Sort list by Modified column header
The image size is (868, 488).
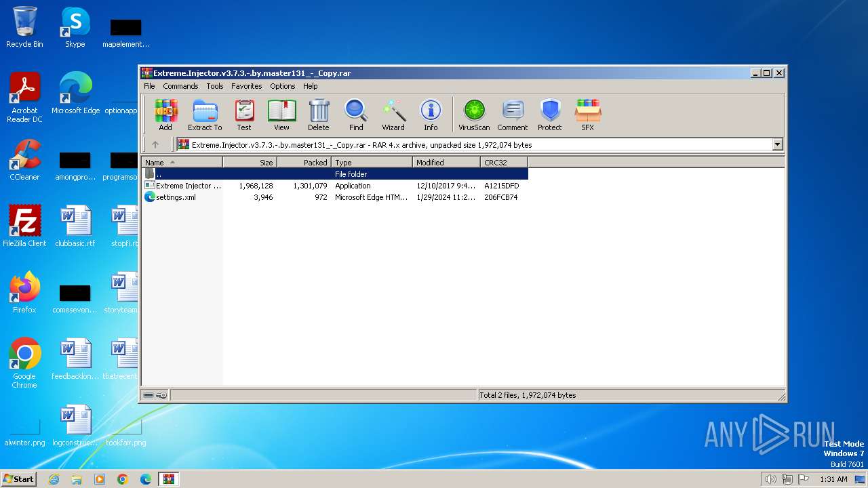[x=446, y=163]
